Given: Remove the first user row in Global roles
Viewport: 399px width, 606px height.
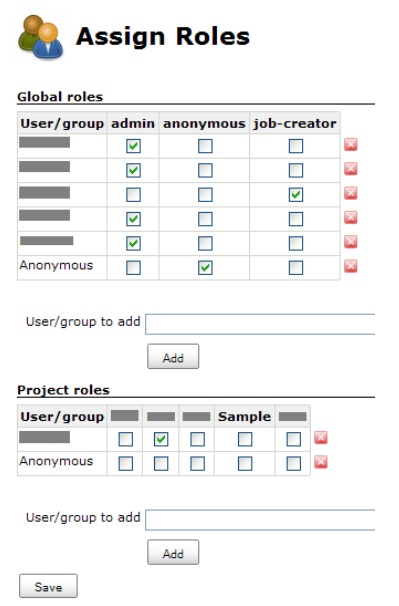Looking at the screenshot, I should (x=350, y=145).
